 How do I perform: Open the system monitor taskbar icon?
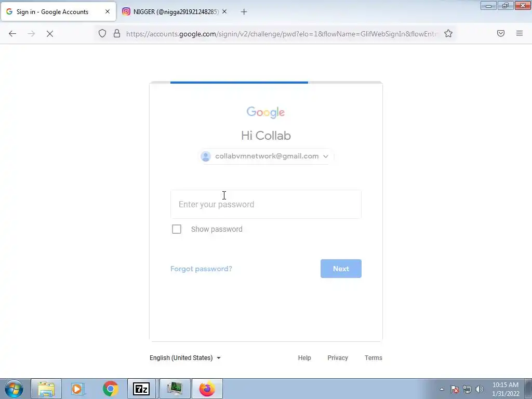pos(175,389)
